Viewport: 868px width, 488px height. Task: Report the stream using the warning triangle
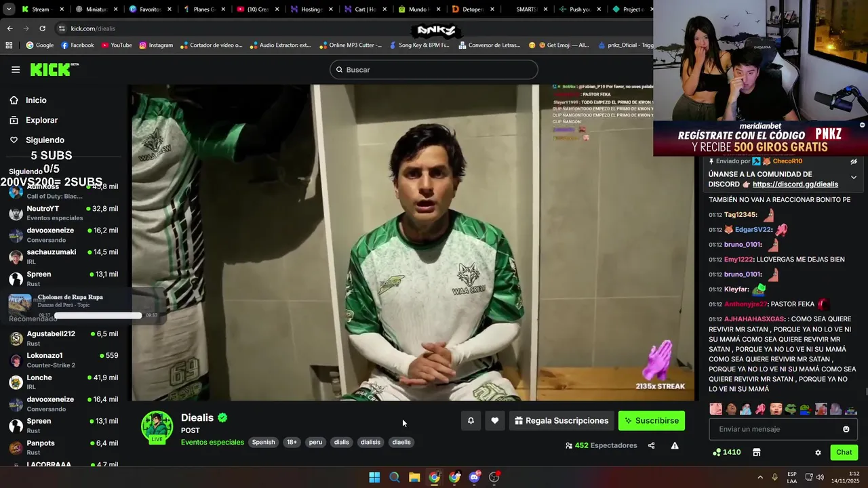click(x=675, y=445)
